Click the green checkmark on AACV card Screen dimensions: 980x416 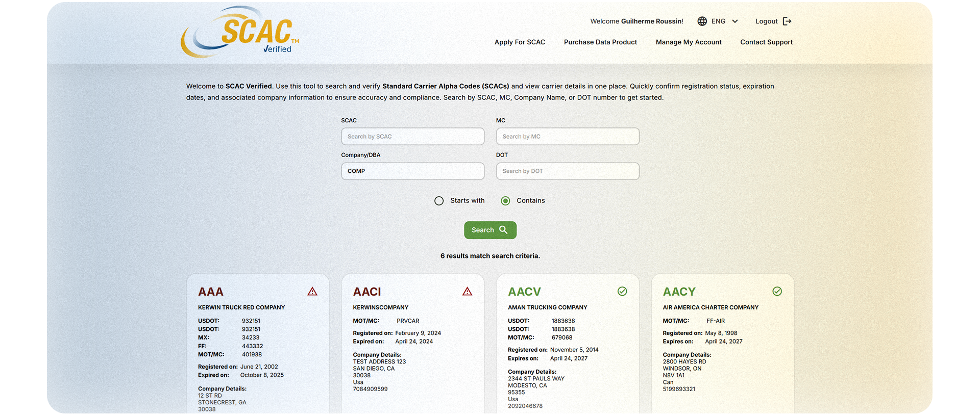622,292
